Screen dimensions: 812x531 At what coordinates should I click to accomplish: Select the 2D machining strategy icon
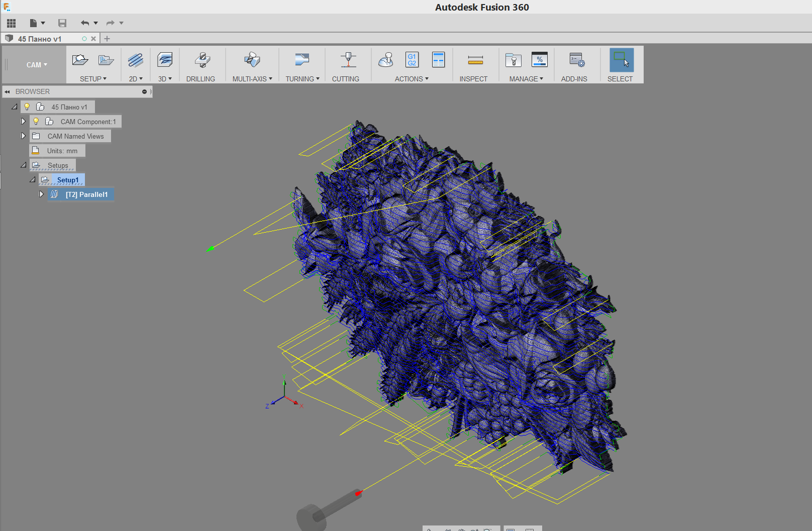point(135,60)
